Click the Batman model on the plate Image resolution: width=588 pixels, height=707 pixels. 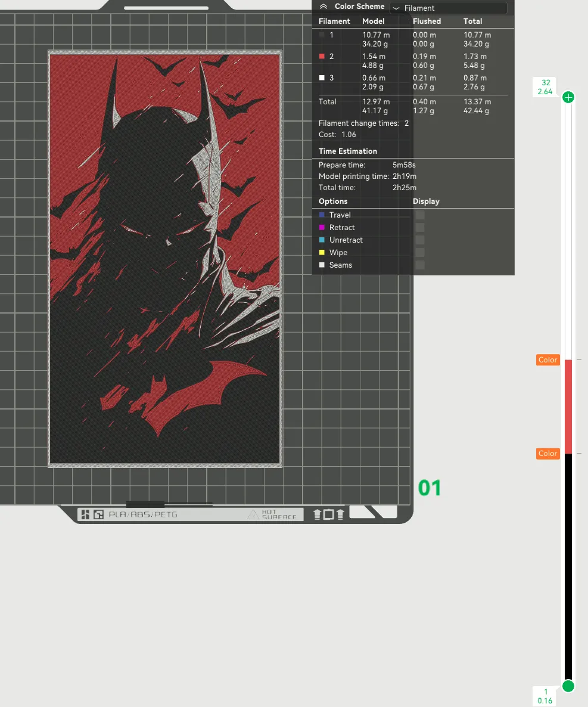[x=165, y=259]
